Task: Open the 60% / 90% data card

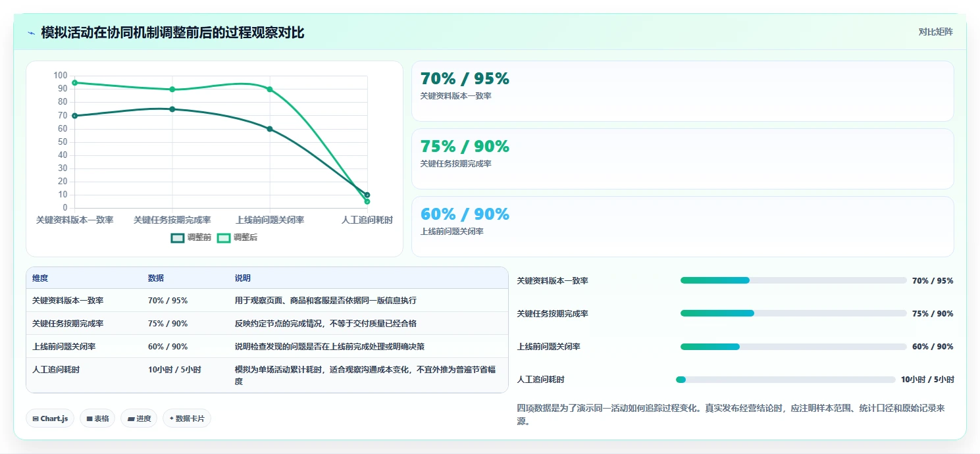Action: coord(683,227)
